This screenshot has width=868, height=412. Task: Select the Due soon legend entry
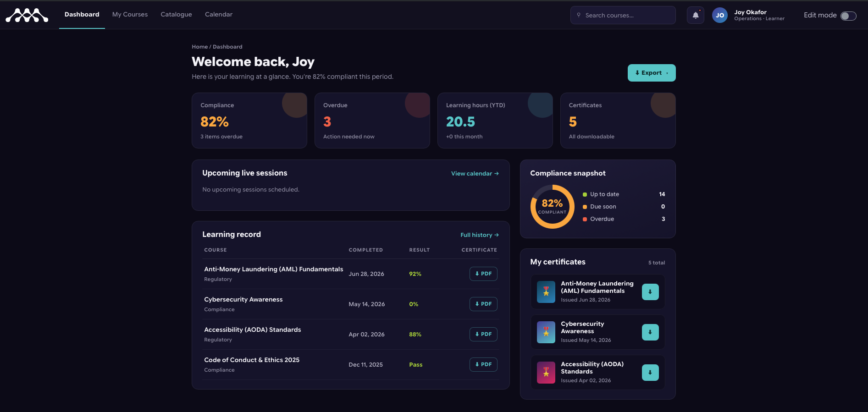coord(624,207)
